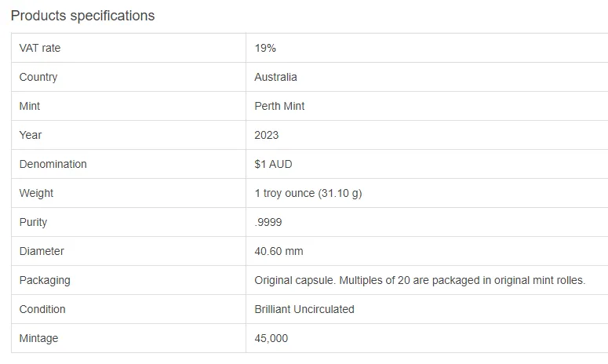The width and height of the screenshot is (608, 364).
Task: Click the .9999 purity value
Action: point(268,223)
